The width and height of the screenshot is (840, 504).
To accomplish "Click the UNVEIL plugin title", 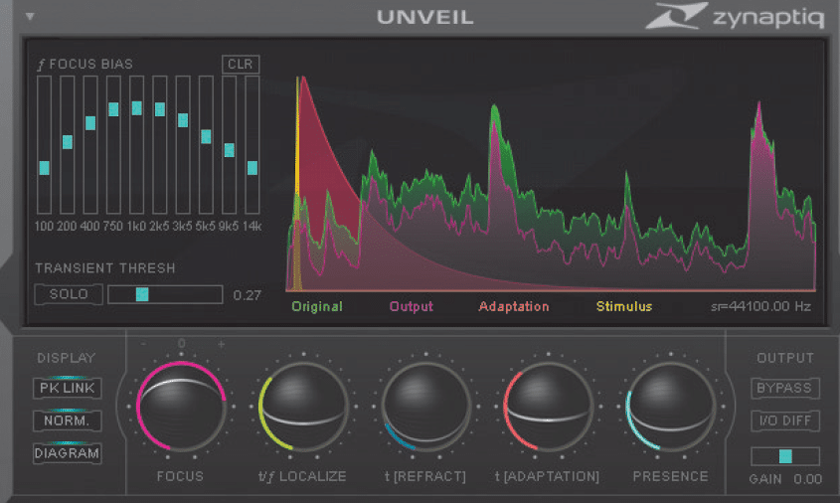I will [x=425, y=17].
